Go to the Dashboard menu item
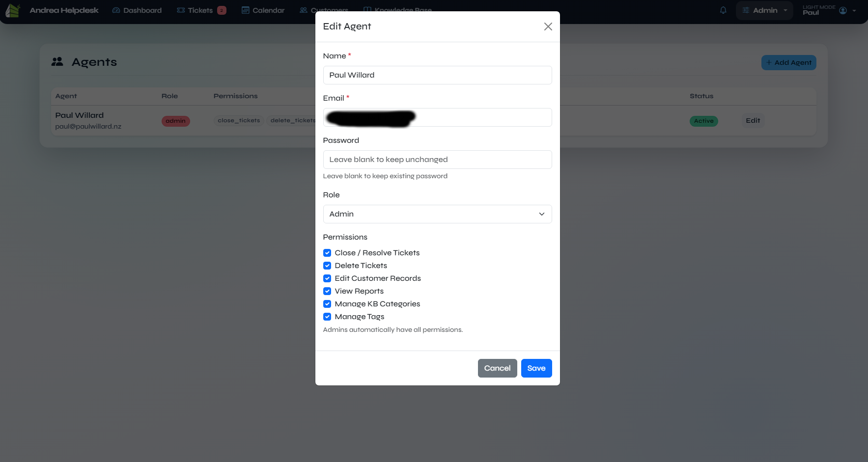This screenshot has height=462, width=868. (x=142, y=10)
